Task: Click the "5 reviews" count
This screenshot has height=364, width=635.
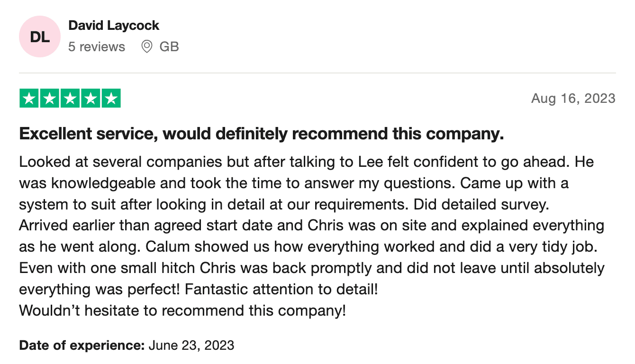Action: (97, 46)
